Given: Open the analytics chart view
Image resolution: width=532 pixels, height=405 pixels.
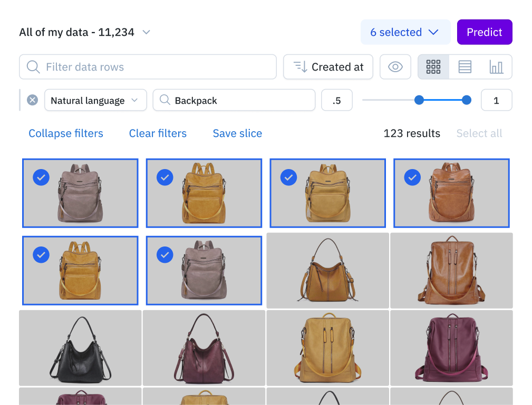Looking at the screenshot, I should 495,67.
